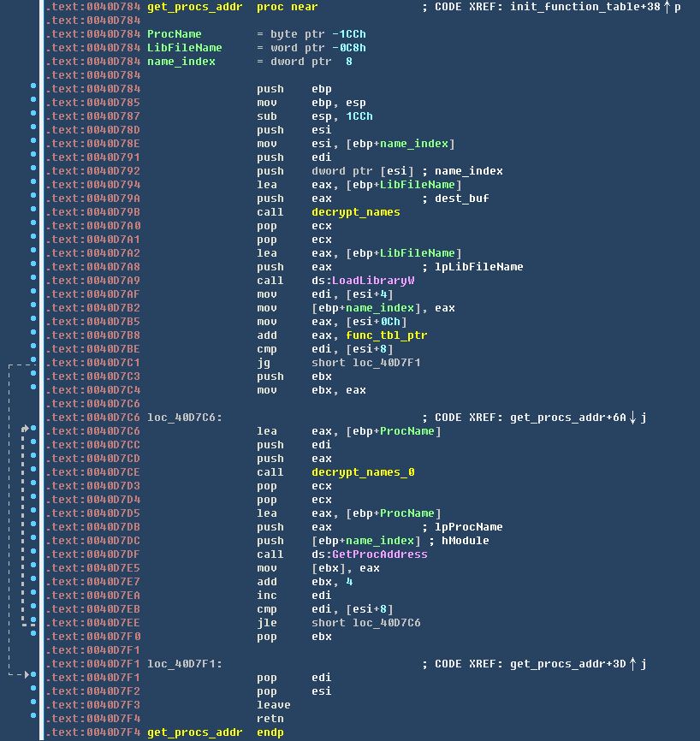The height and width of the screenshot is (741, 700).
Task: Click breakpoint dot beside leave instruction
Action: pyautogui.click(x=33, y=704)
